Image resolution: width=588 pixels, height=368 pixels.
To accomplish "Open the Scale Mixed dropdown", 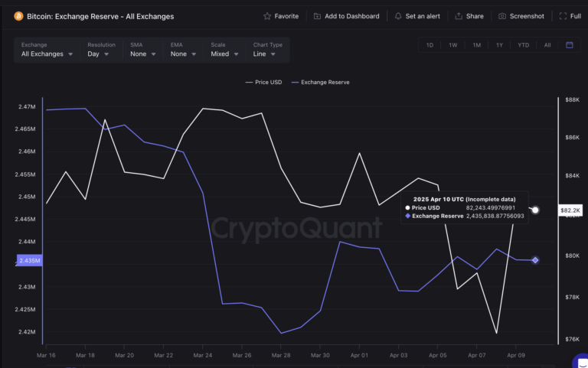I will coord(226,54).
